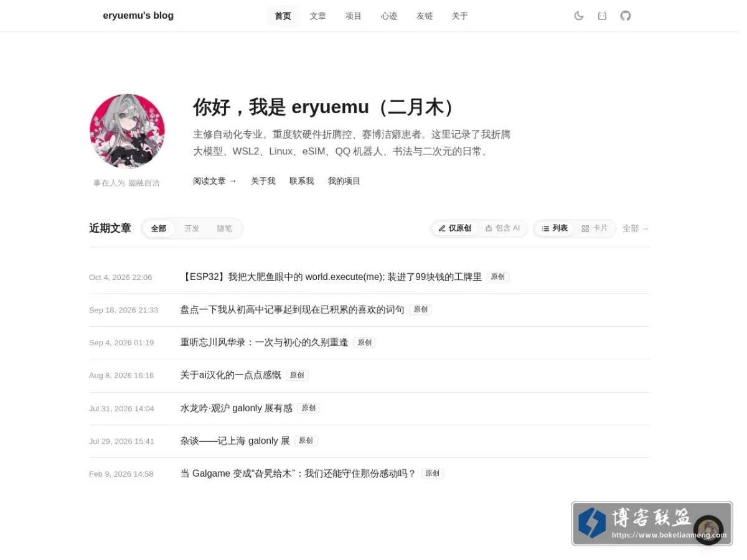Click the round floating avatar button at bottom right
The height and width of the screenshot is (560, 747).
[708, 530]
